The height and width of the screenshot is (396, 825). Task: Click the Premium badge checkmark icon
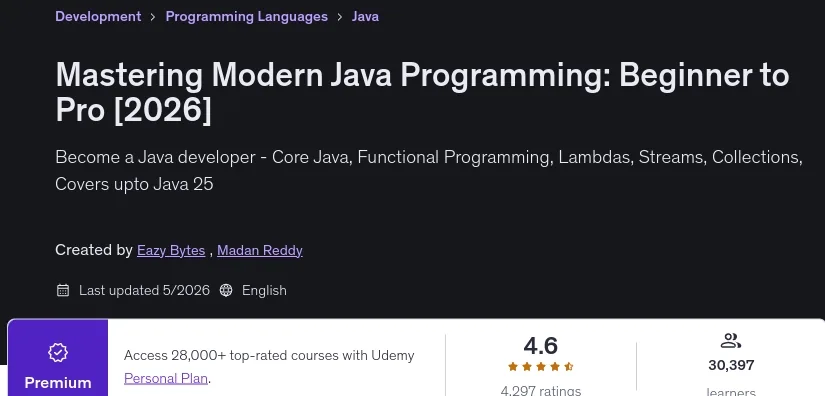58,352
